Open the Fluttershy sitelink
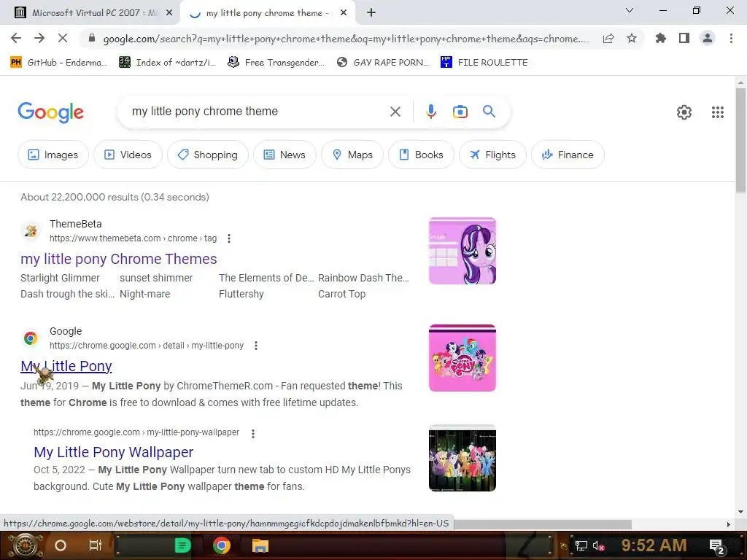Screen dimensions: 747x560 [x=241, y=295]
